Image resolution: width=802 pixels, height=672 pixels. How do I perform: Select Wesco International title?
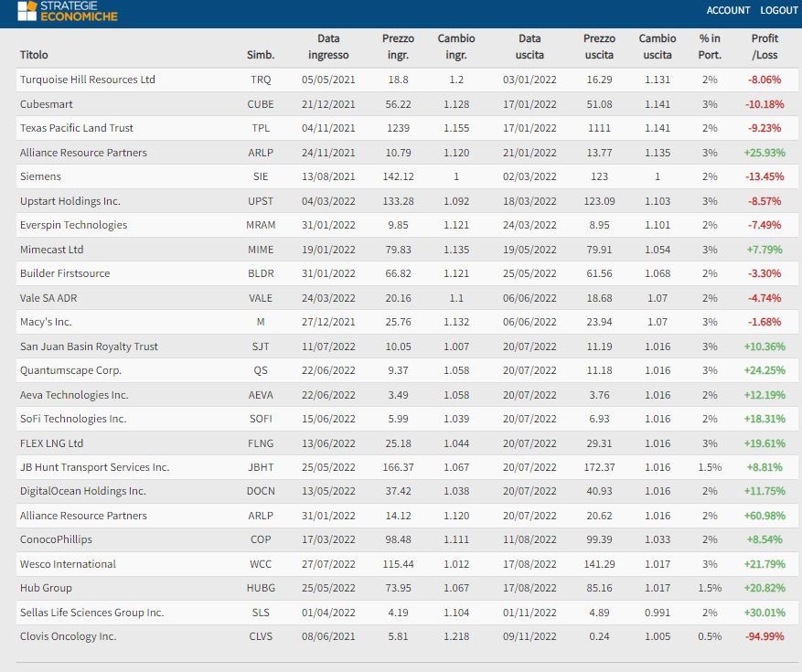click(x=68, y=564)
